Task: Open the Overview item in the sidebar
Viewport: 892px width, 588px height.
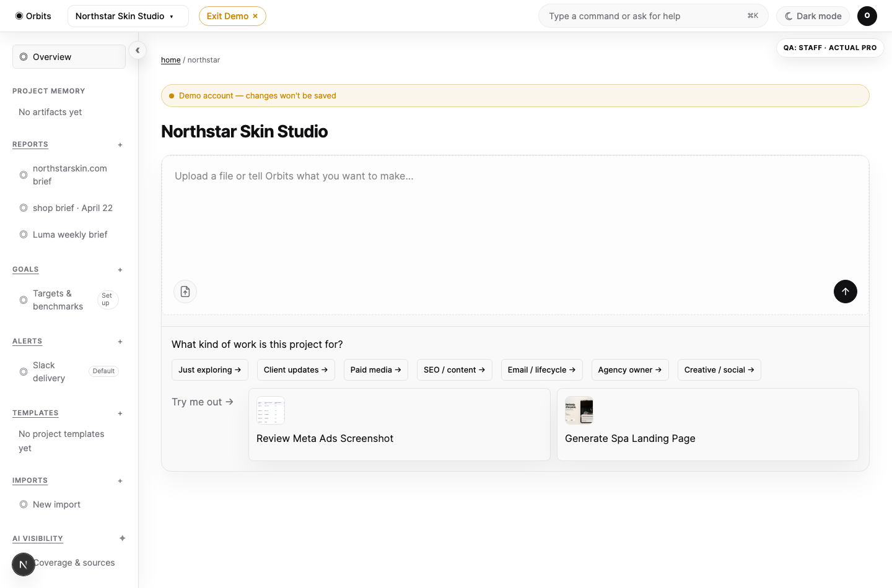Action: pos(69,57)
